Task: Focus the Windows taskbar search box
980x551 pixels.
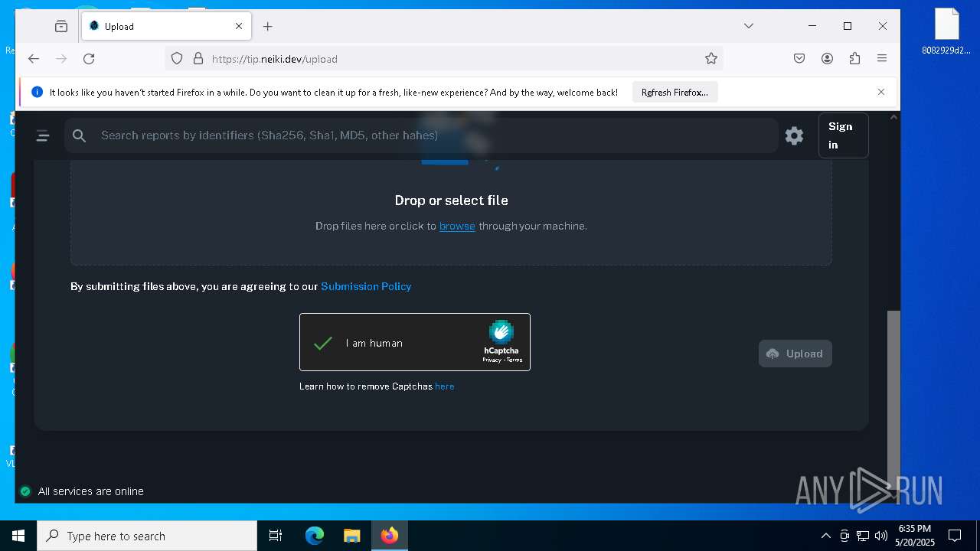Action: pos(147,536)
